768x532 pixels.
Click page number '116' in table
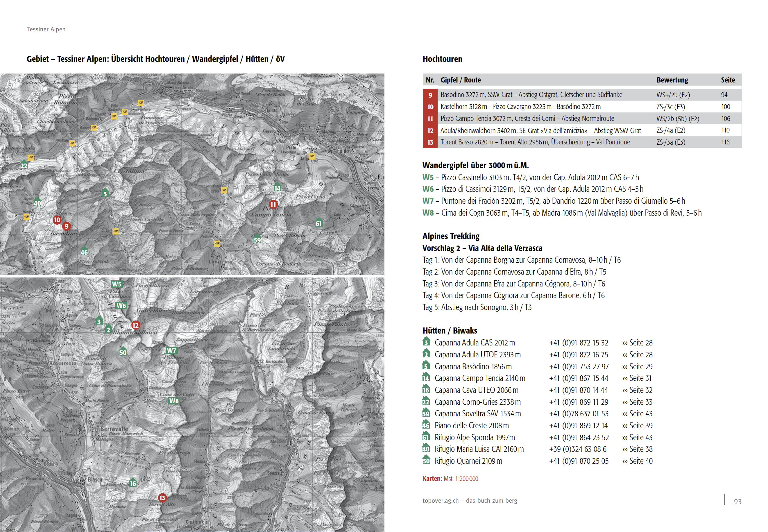pos(726,142)
